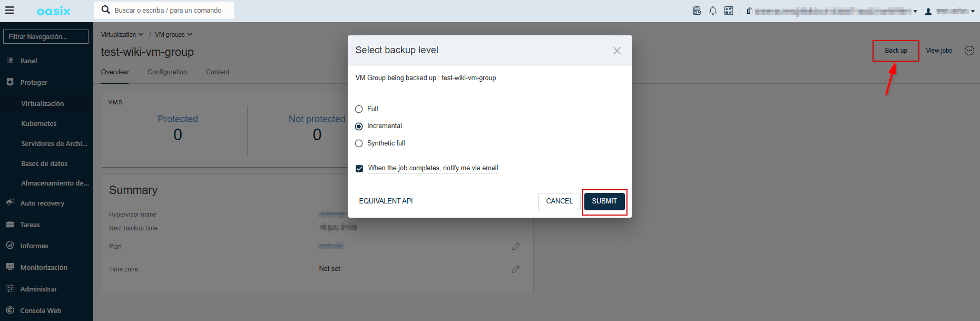
Task: Open the user account dropdown
Action: point(948,10)
